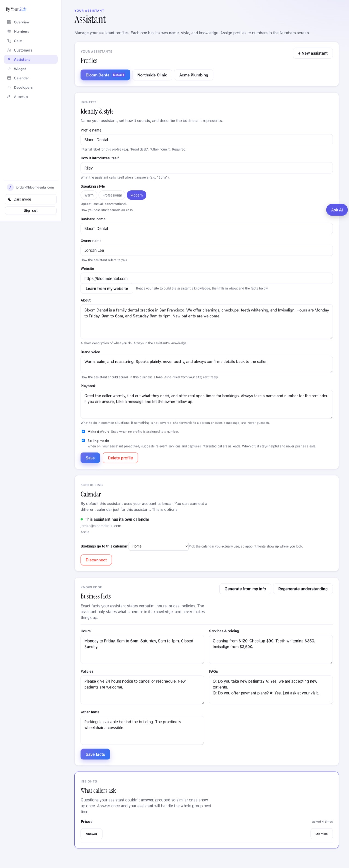Open Calls via the phone icon
Viewport: 349px width, 868px height.
click(9, 41)
